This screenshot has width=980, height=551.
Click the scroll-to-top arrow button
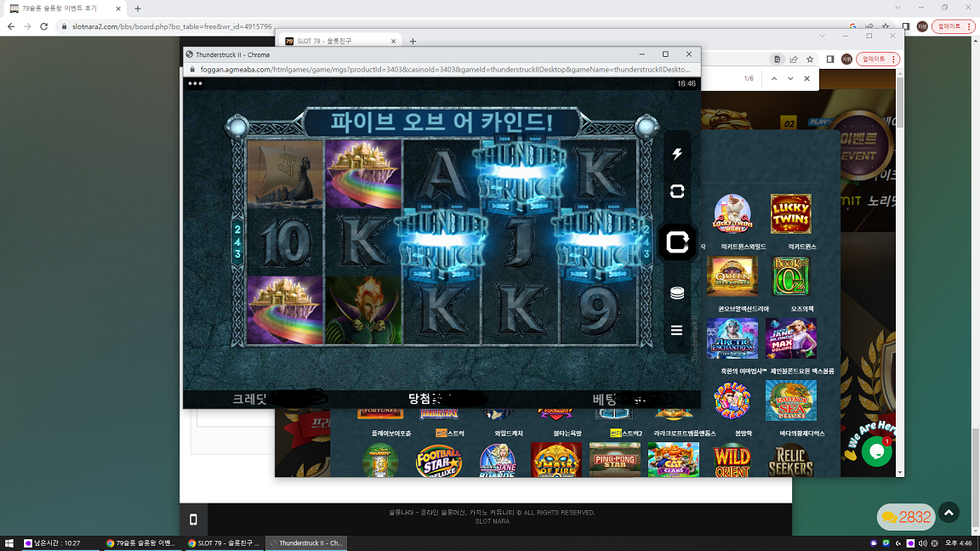[x=949, y=513]
